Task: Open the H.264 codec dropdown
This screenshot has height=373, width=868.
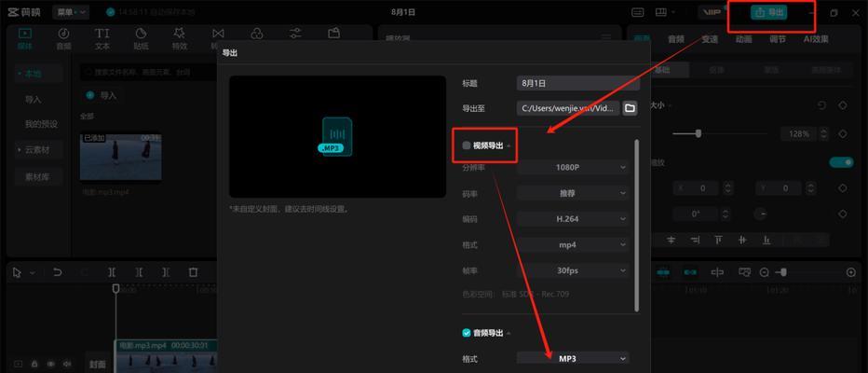Action: coord(573,219)
